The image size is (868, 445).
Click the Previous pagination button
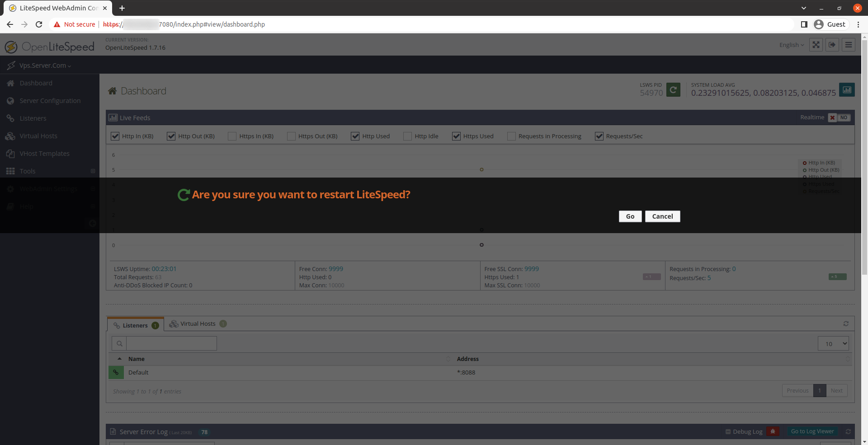point(797,390)
